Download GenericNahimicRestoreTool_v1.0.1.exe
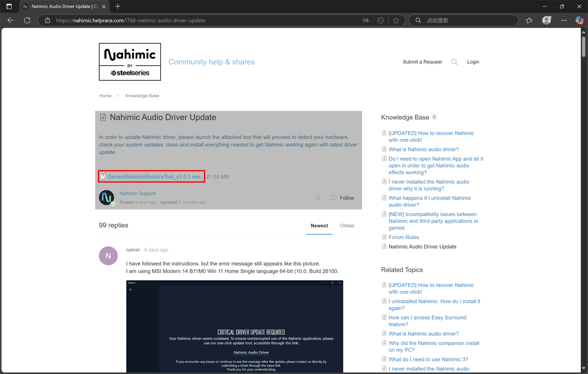The height and width of the screenshot is (374, 588). point(154,177)
